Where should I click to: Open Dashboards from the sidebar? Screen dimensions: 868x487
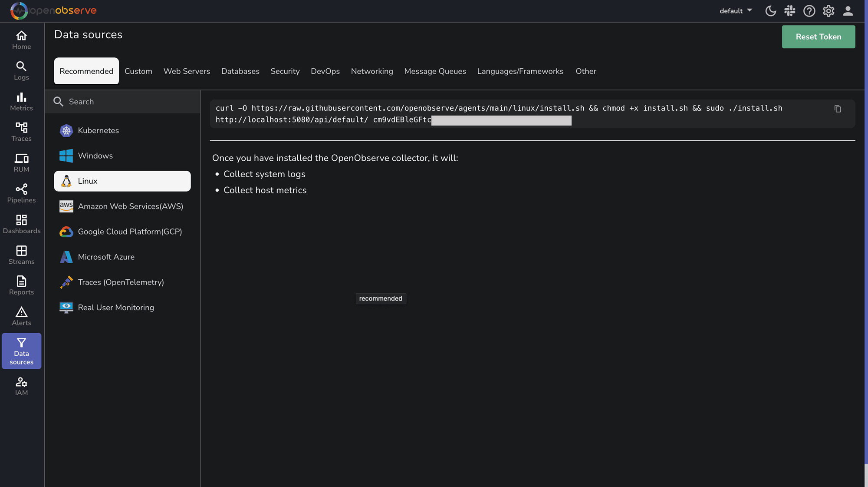click(x=21, y=224)
